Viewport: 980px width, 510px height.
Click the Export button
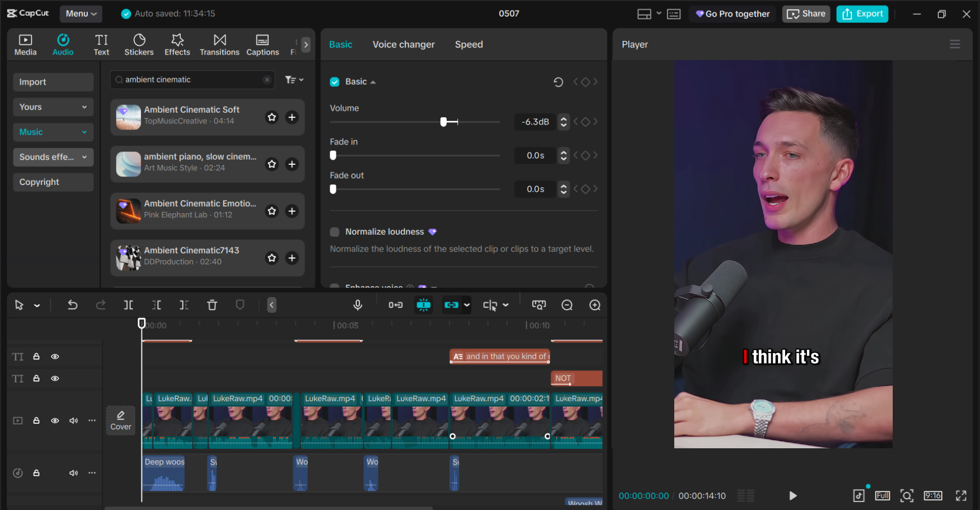(862, 14)
